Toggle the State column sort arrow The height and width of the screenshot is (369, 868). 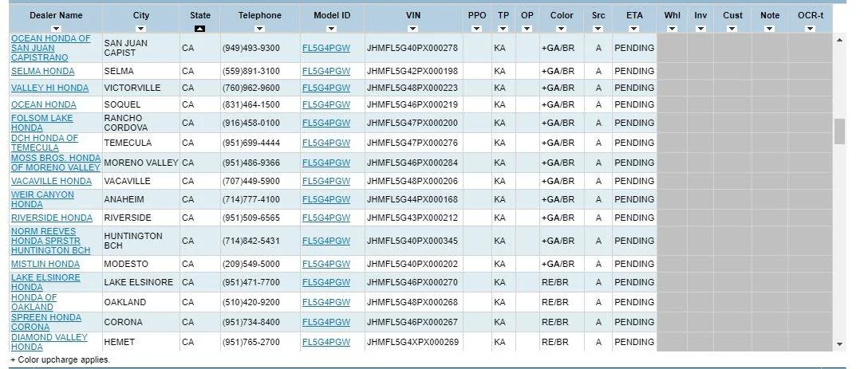pyautogui.click(x=199, y=29)
